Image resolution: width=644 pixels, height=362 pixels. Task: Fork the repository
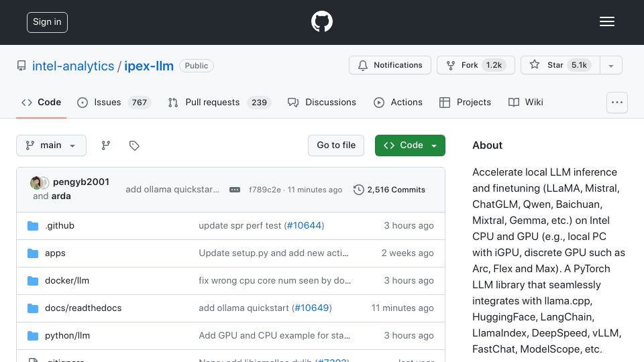476,65
